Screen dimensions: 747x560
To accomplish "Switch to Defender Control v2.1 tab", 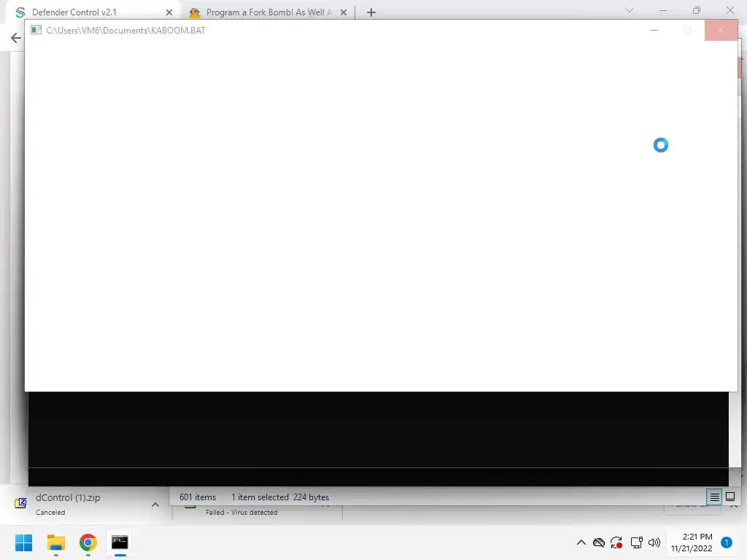I will click(93, 12).
